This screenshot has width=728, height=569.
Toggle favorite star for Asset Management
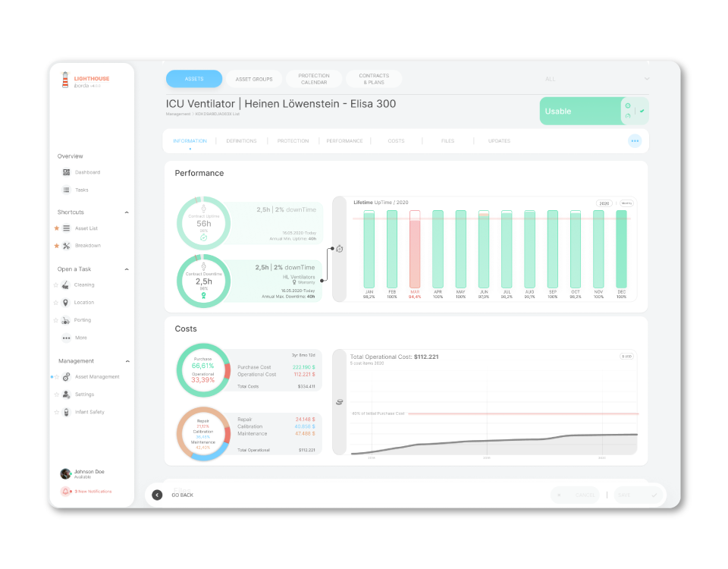click(x=57, y=377)
